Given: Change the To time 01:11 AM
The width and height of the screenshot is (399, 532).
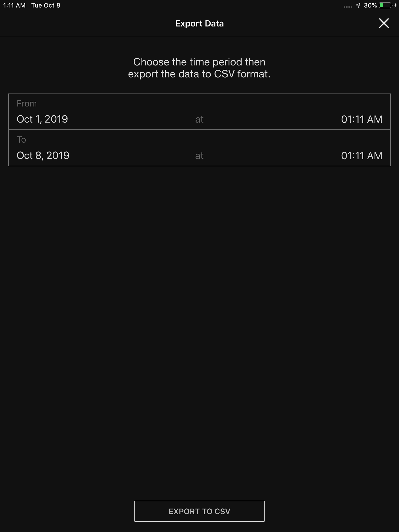Looking at the screenshot, I should (361, 156).
